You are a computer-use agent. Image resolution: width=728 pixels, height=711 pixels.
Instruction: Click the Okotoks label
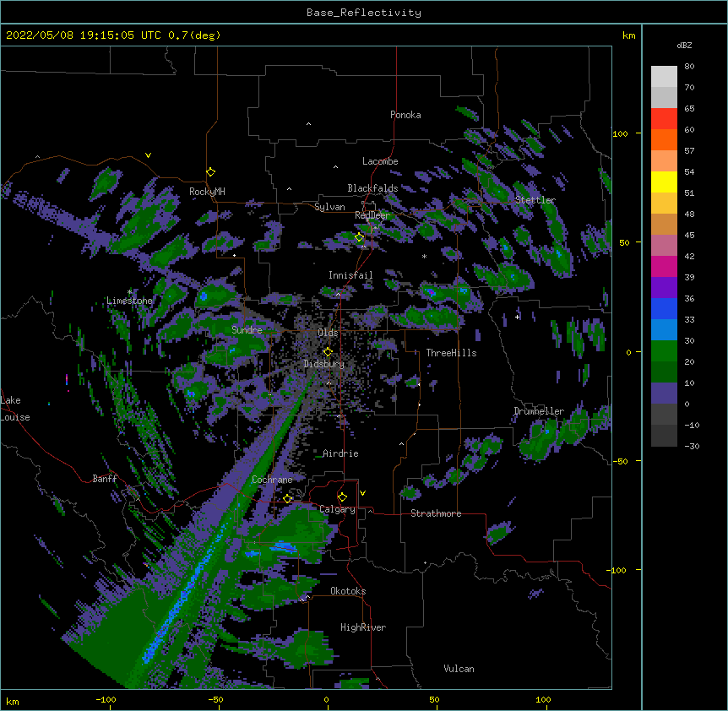pos(348,591)
